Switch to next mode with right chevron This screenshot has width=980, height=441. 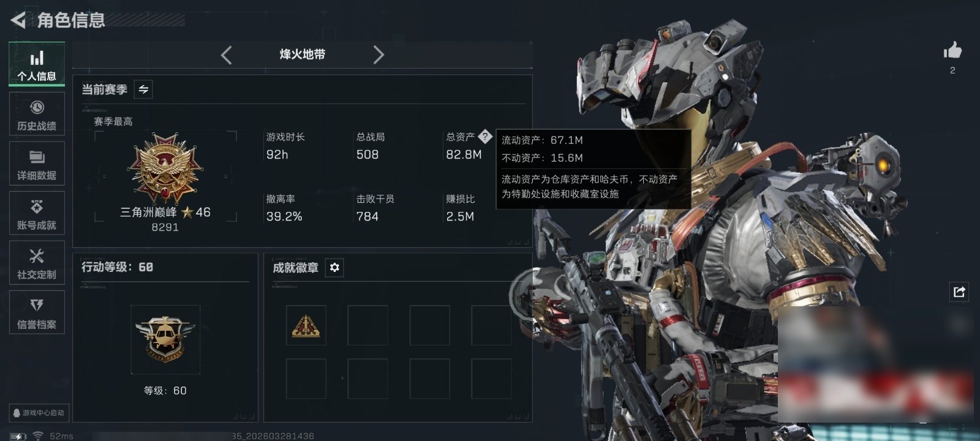[x=379, y=55]
